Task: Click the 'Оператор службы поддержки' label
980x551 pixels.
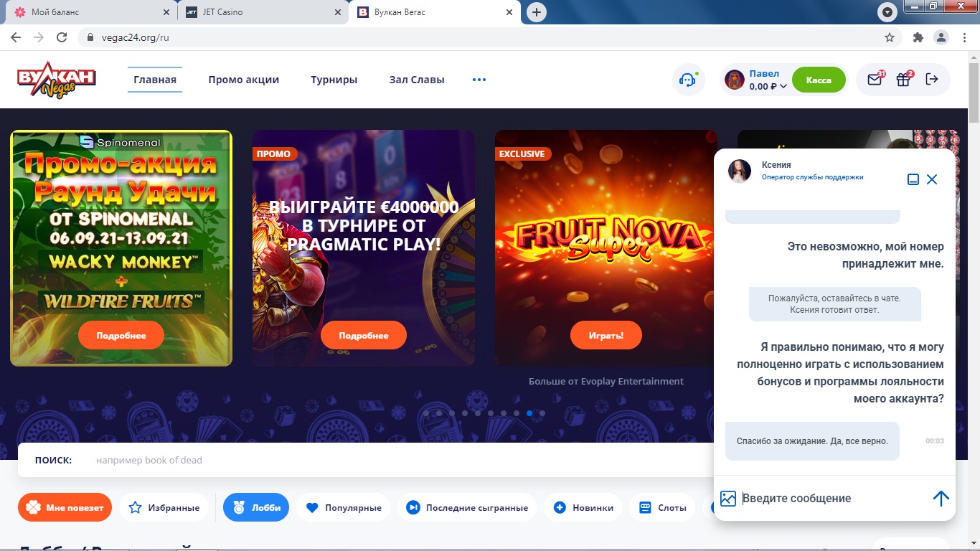Action: coord(812,177)
